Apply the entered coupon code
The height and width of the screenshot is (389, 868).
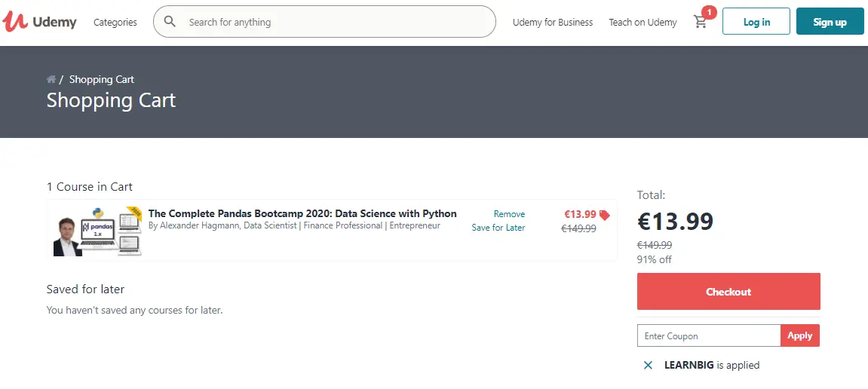[799, 335]
